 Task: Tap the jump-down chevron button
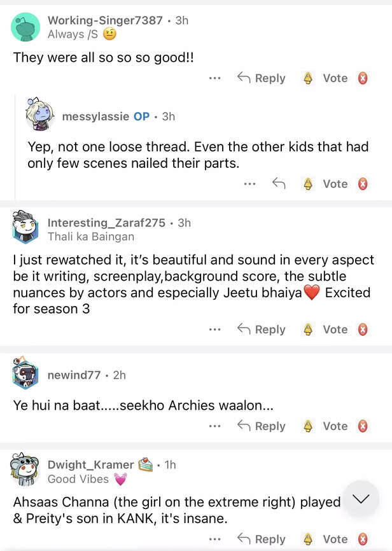point(361,499)
